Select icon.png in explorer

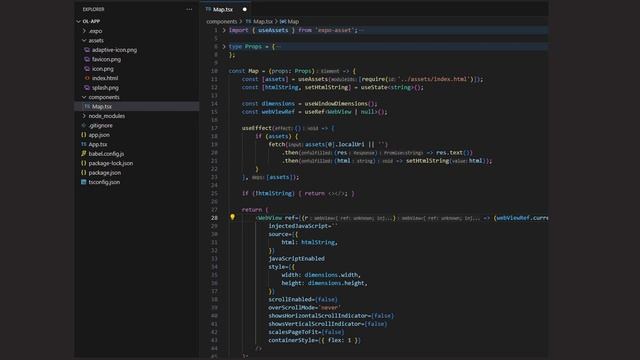coord(103,69)
